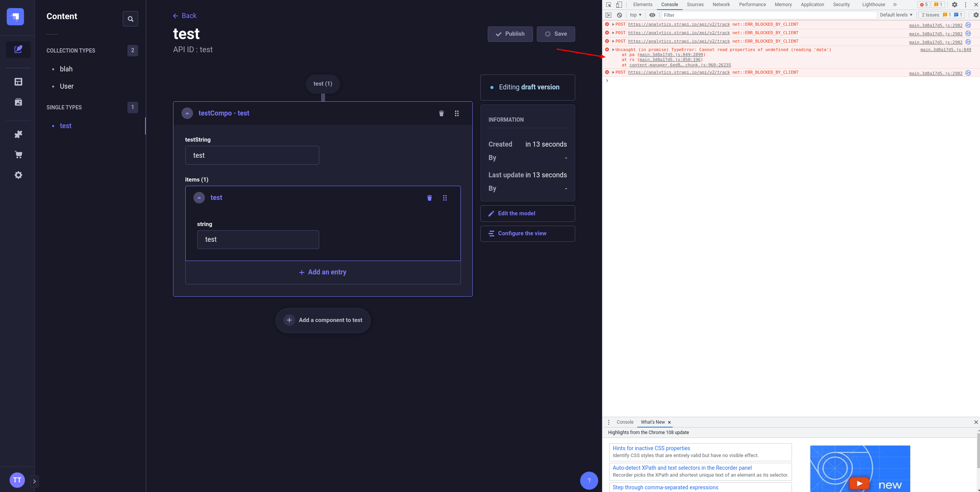Toggle the device toolbar in DevTools
The width and height of the screenshot is (980, 492).
click(x=619, y=5)
